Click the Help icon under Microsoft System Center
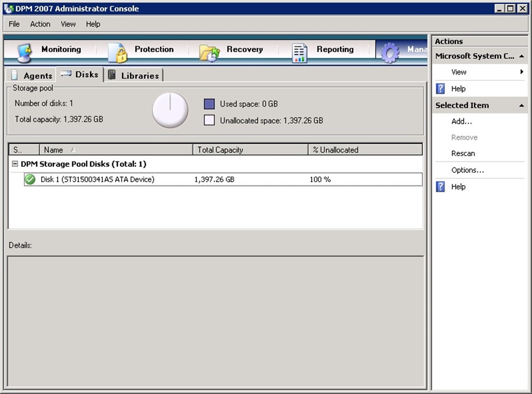This screenshot has width=532, height=394. pyautogui.click(x=440, y=89)
